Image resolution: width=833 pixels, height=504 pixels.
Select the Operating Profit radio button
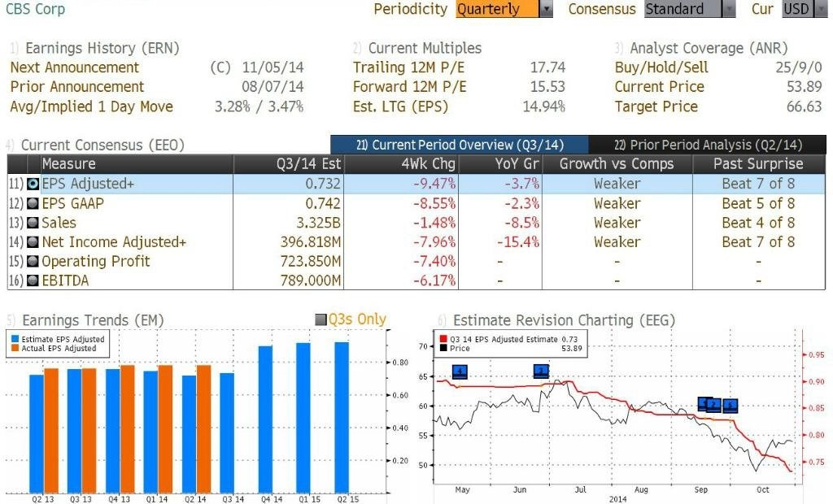(33, 261)
